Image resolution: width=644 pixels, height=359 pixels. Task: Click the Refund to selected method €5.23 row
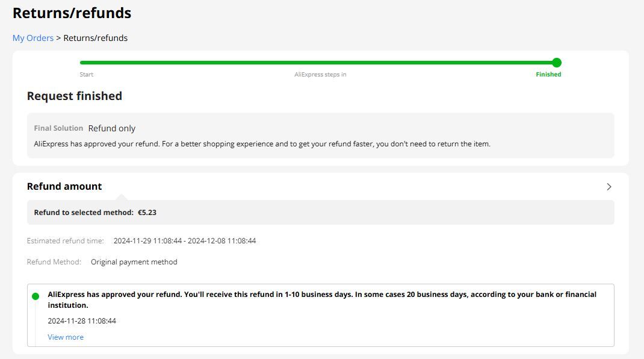click(x=320, y=212)
